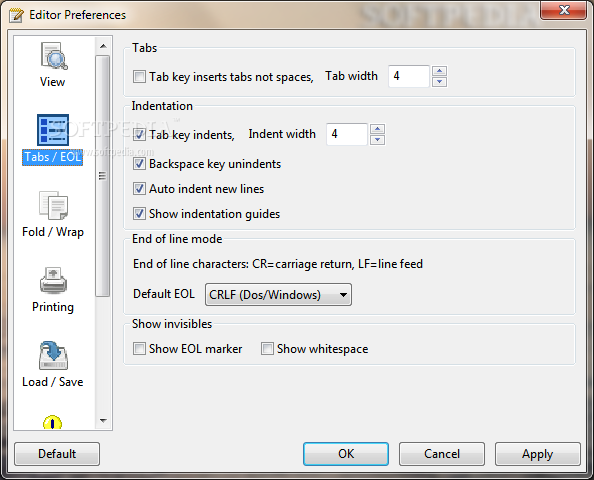Open the Fold / Wrap settings icon
The width and height of the screenshot is (594, 480).
tap(53, 205)
